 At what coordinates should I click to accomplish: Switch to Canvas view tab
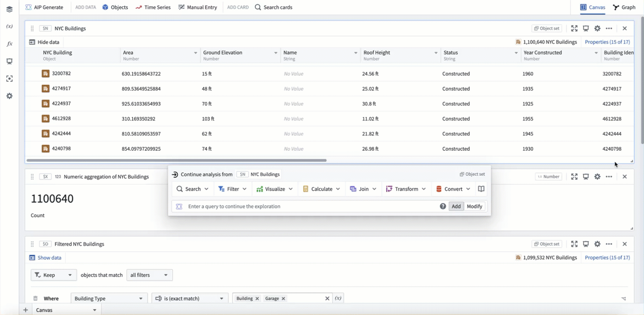pos(593,7)
